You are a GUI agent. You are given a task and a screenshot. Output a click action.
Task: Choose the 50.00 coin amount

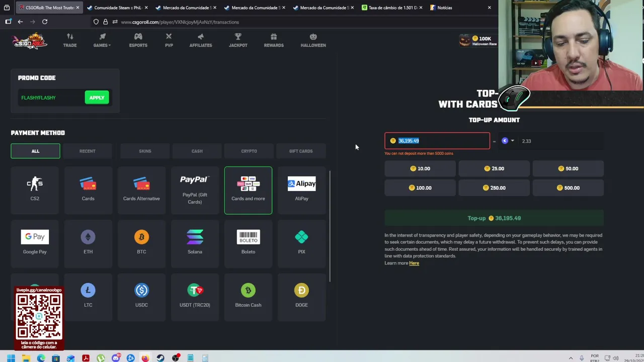[x=568, y=168]
